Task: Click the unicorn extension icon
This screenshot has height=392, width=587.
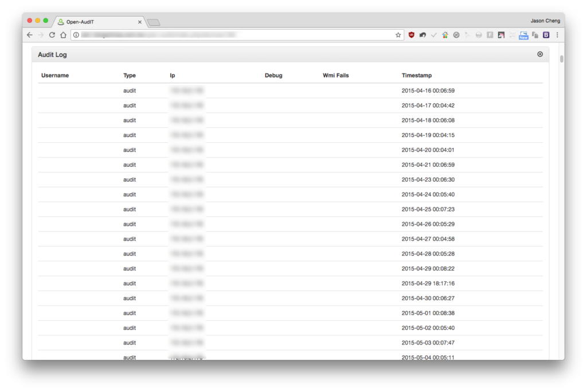Action: pyautogui.click(x=501, y=35)
